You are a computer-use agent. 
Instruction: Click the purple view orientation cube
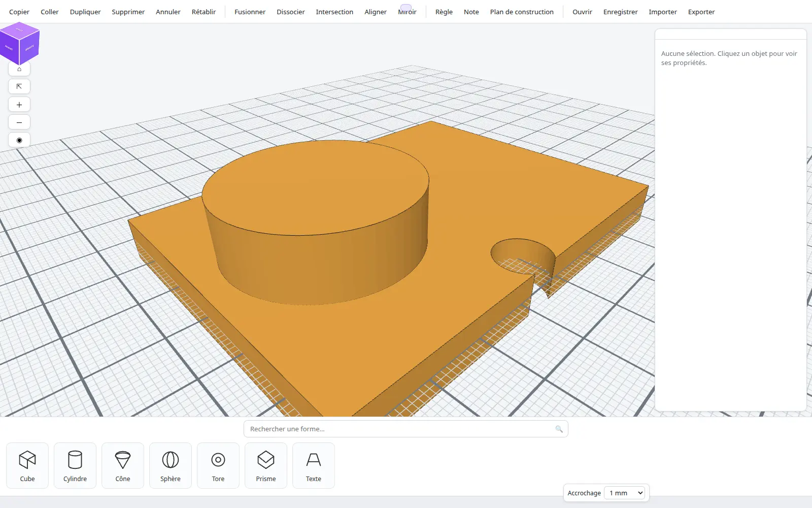tap(19, 43)
